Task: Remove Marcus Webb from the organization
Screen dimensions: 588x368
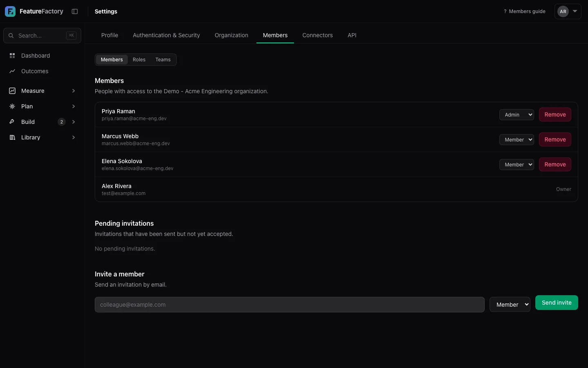Action: (555, 139)
